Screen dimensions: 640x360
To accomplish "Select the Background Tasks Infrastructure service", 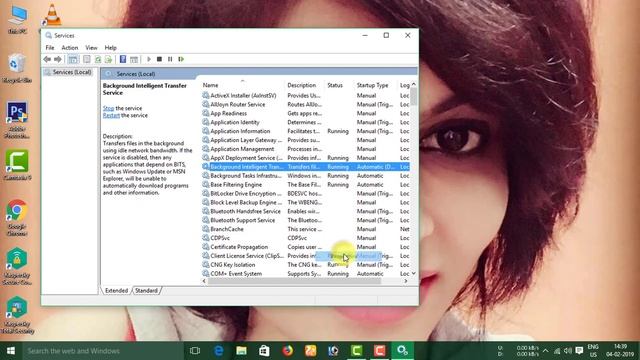I will click(305, 176).
